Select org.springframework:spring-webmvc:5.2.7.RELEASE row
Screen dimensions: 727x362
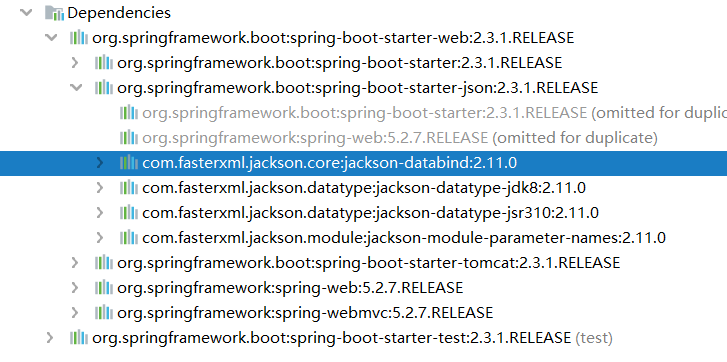pyautogui.click(x=305, y=313)
